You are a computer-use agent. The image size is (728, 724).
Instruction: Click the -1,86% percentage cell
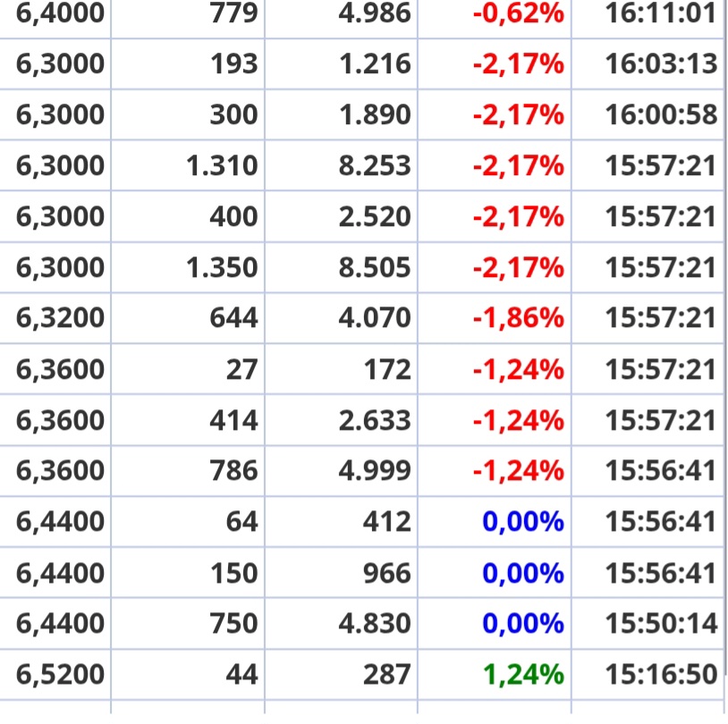click(x=517, y=317)
